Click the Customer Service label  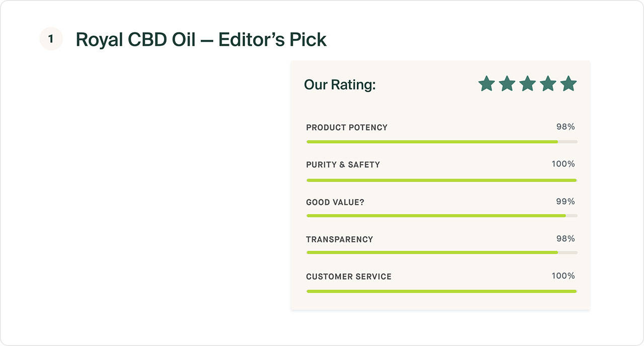tap(349, 276)
